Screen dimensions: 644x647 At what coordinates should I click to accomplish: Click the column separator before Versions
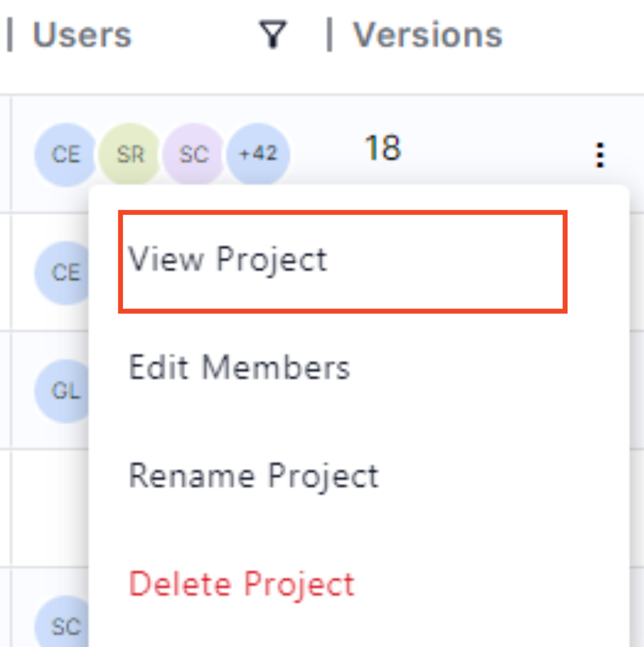pos(329,35)
